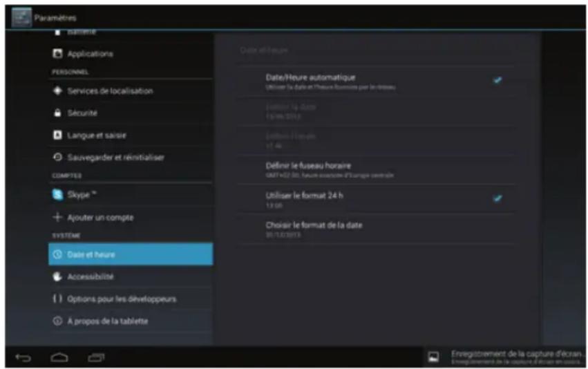
Task: Select Ajouter un compte
Action: coord(131,217)
